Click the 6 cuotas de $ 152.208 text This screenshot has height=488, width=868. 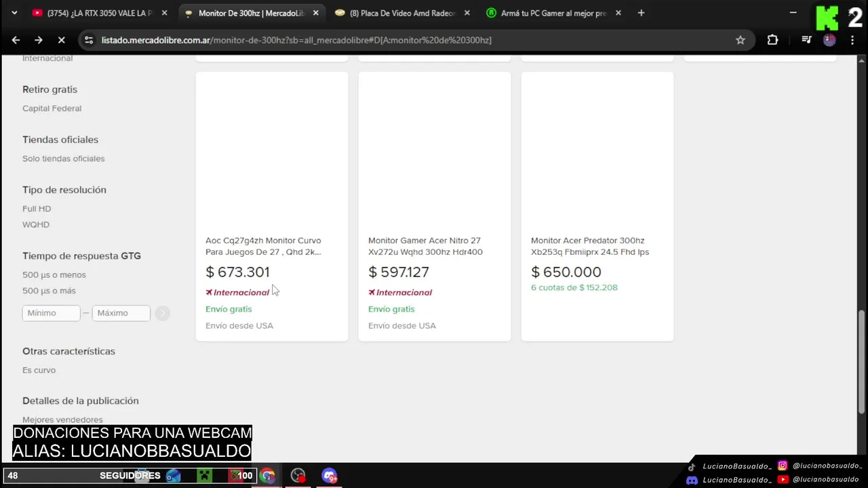pyautogui.click(x=574, y=287)
